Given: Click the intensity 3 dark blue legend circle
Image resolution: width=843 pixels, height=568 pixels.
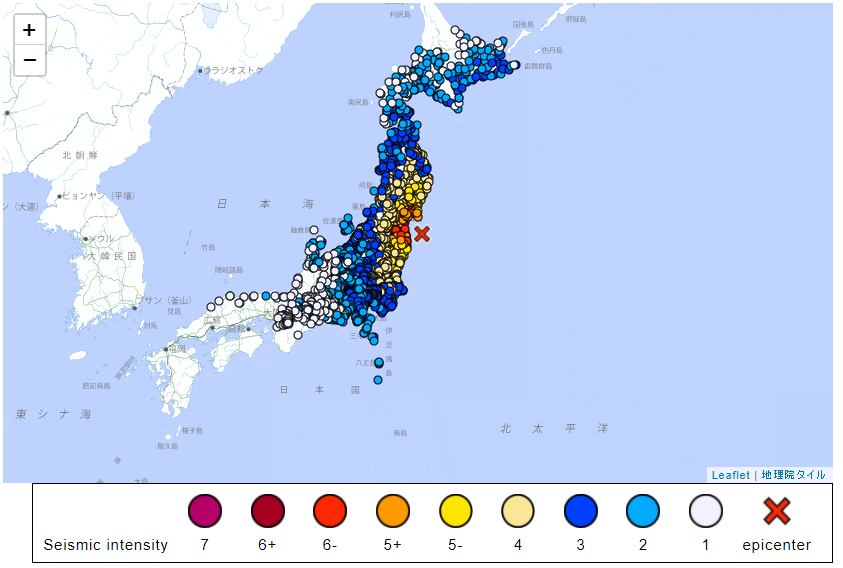Looking at the screenshot, I should tap(581, 511).
